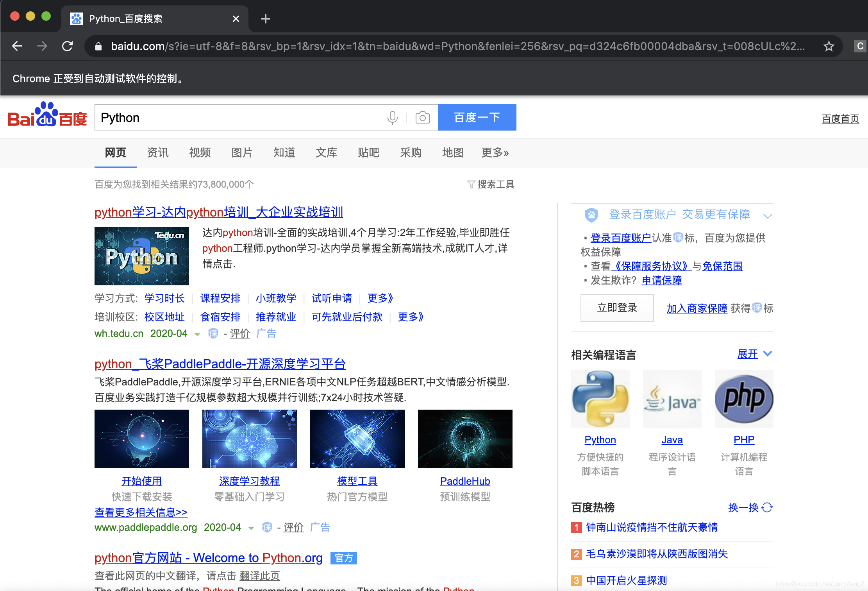This screenshot has height=591, width=868.
Task: Click 可先就业后付款 link
Action: [347, 317]
